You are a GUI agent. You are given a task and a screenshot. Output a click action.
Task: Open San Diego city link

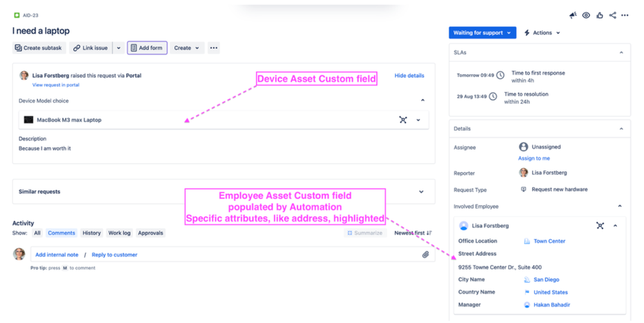click(546, 279)
